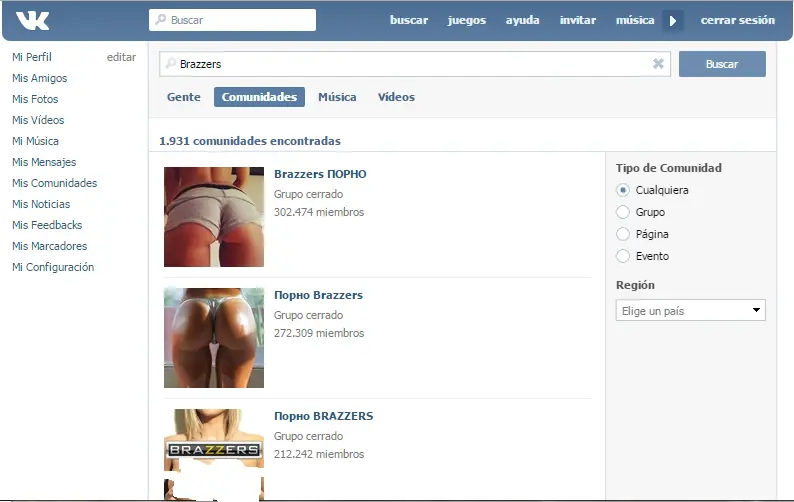Image resolution: width=794 pixels, height=502 pixels.
Task: Click the blue Buscar button
Action: click(722, 64)
